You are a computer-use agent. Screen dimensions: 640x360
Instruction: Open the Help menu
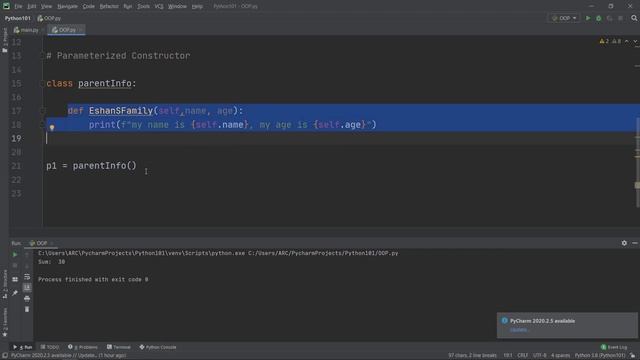pyautogui.click(x=197, y=6)
